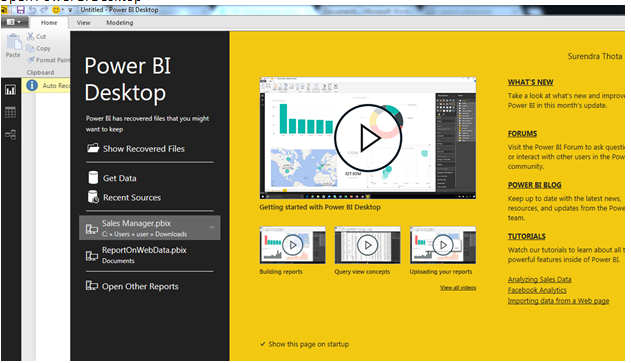
Task: Click the Undo arrow in title bar
Action: (33, 10)
